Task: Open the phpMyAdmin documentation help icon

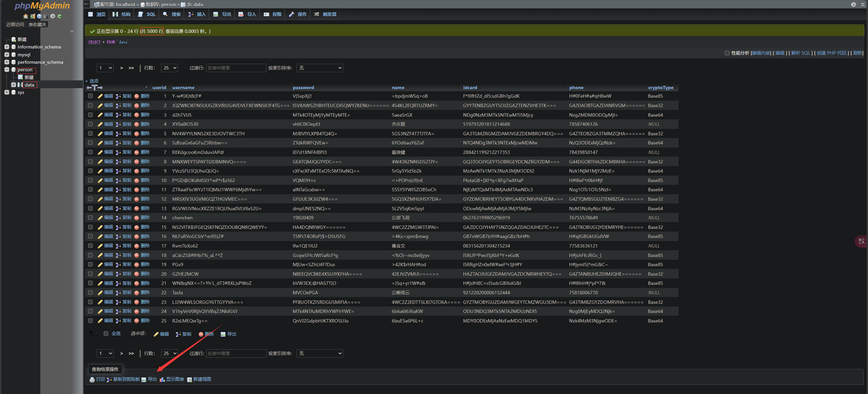Action: [39, 16]
